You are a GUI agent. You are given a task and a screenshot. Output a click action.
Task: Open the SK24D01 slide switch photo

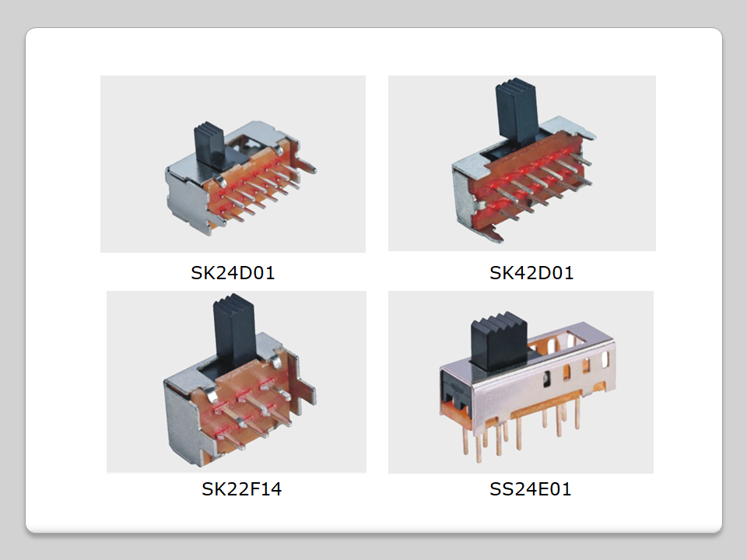click(233, 163)
